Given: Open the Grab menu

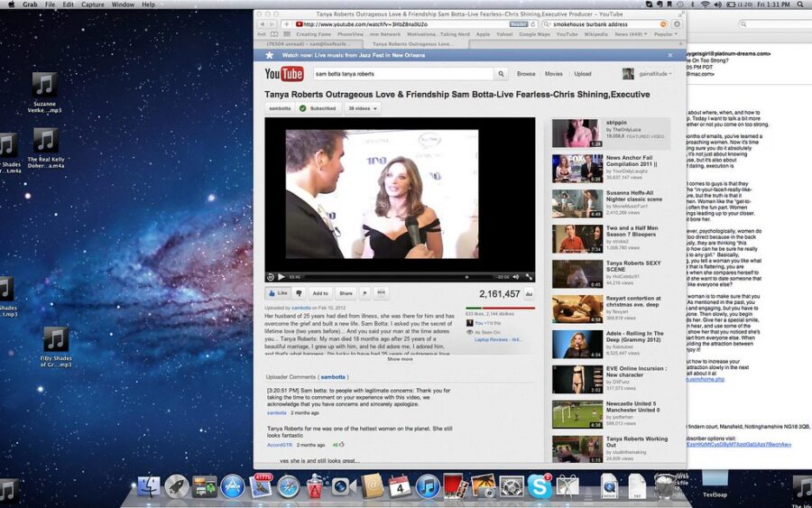Looking at the screenshot, I should (x=30, y=5).
